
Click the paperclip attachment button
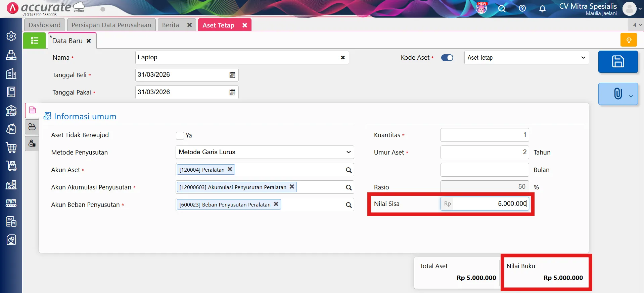coord(618,94)
